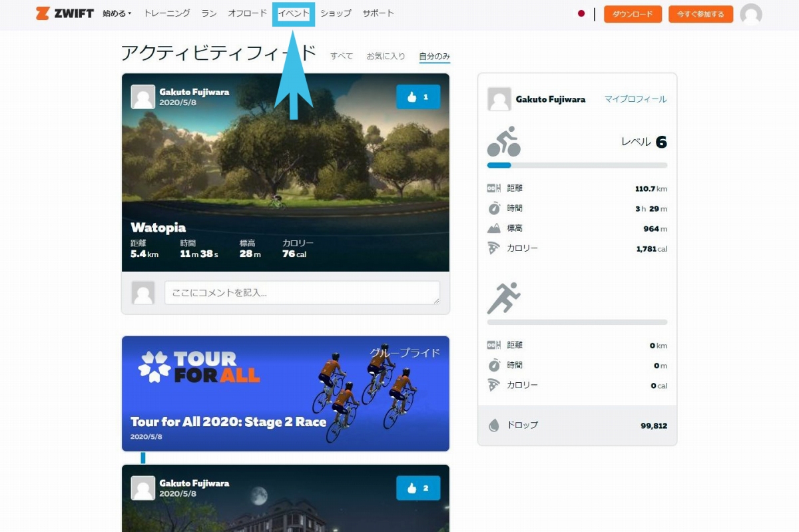Screen dimensions: 799x532
Task: Like the lower activity with 2 thumbs
Action: pyautogui.click(x=418, y=488)
